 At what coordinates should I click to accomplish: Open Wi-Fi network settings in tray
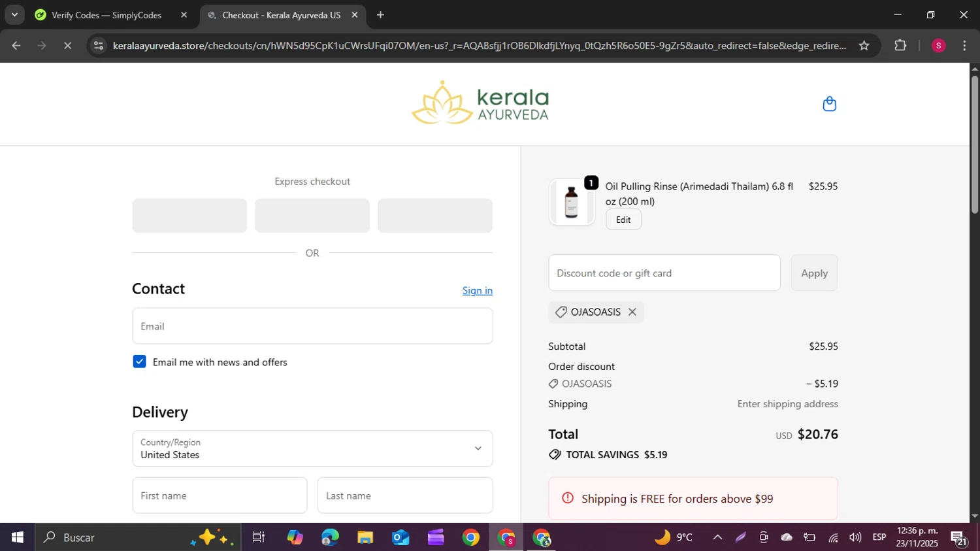point(833,537)
